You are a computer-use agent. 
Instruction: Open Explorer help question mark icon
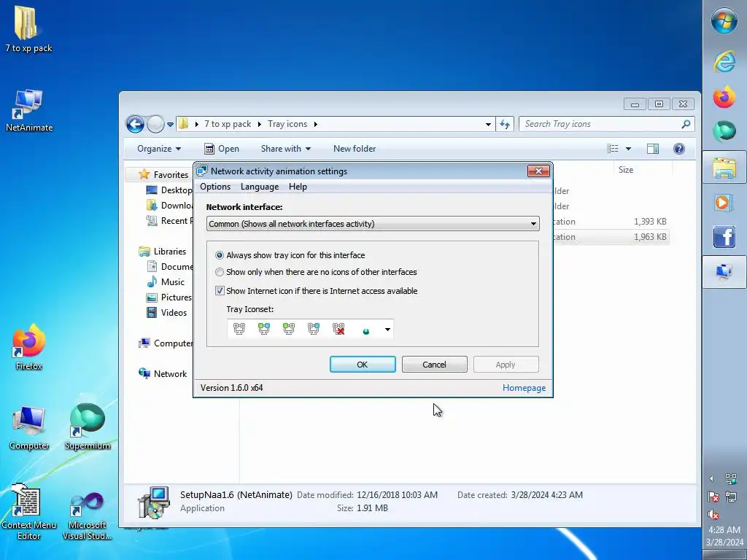(679, 149)
